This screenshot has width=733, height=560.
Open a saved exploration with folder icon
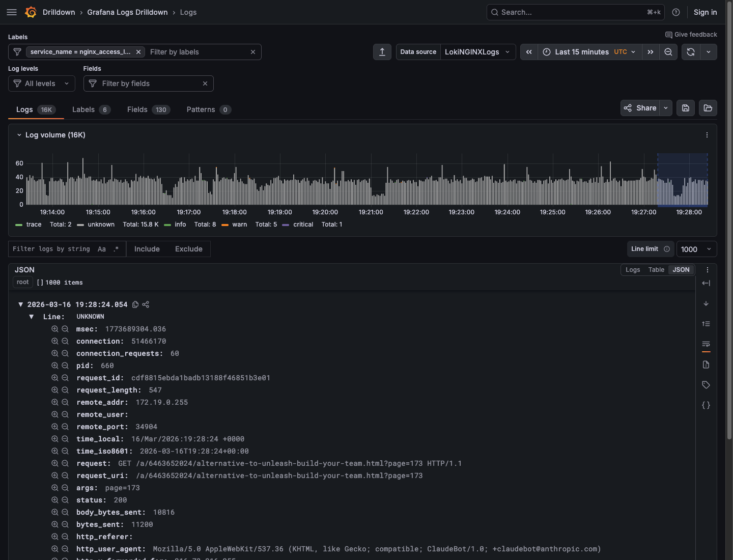point(708,108)
